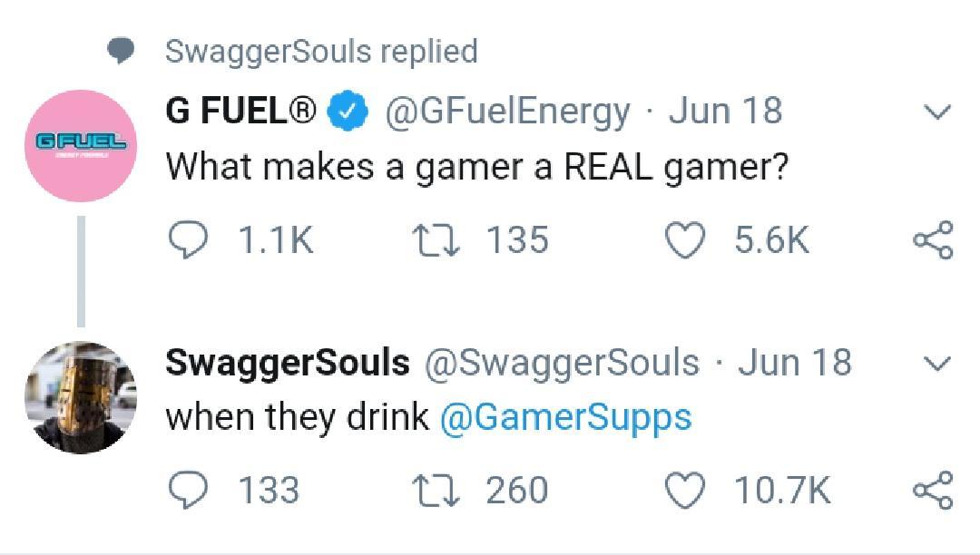The height and width of the screenshot is (555, 980).
Task: Click the reply icon on G FUEL's tweet
Action: [191, 239]
